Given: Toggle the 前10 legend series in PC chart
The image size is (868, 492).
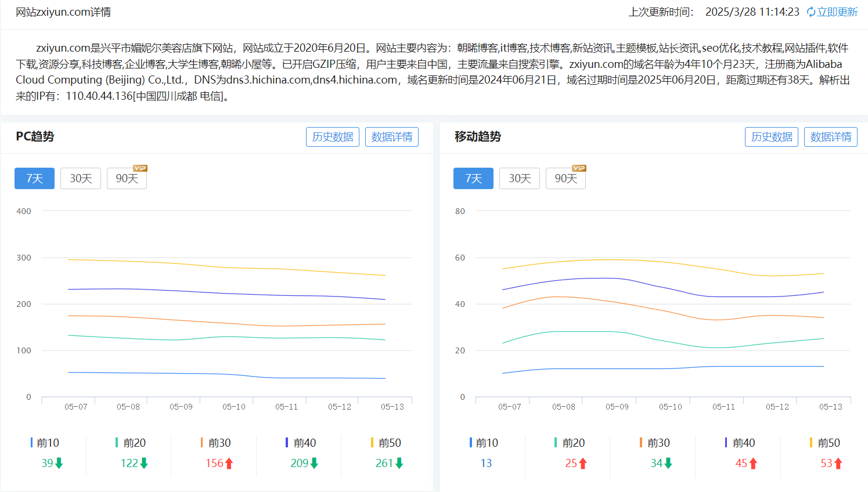Looking at the screenshot, I should coord(45,443).
